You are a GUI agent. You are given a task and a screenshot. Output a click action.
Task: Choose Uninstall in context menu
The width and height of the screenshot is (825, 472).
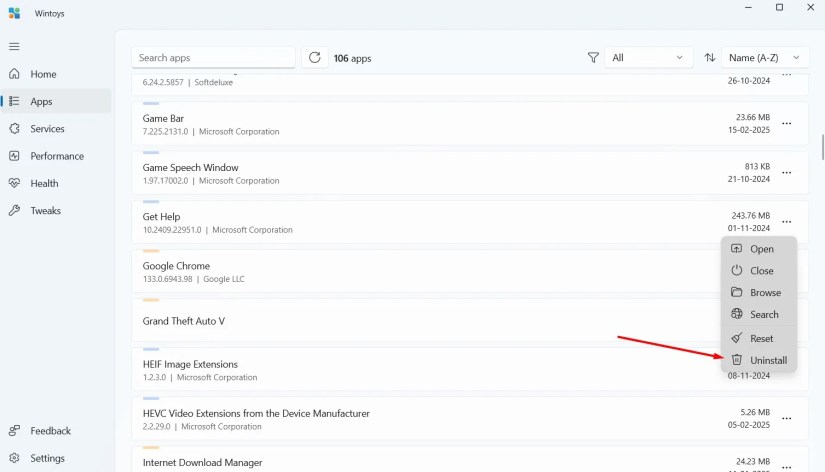pos(759,360)
